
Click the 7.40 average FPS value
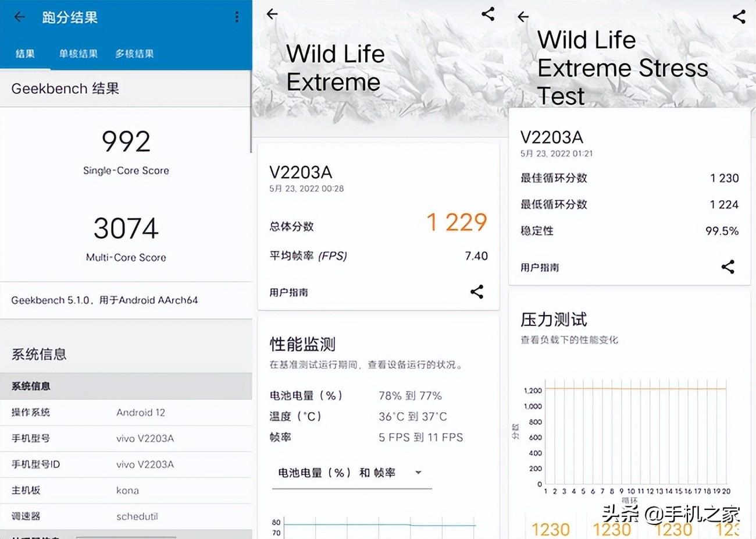pos(476,256)
